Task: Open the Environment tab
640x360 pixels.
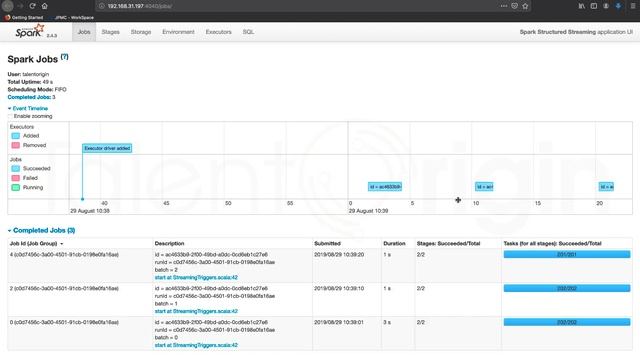Action: tap(178, 32)
